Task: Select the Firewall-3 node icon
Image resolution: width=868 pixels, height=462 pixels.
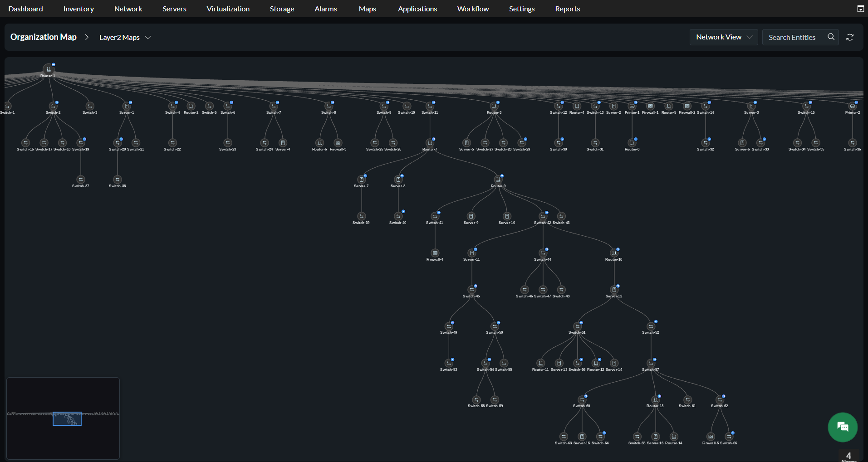Action: (338, 143)
